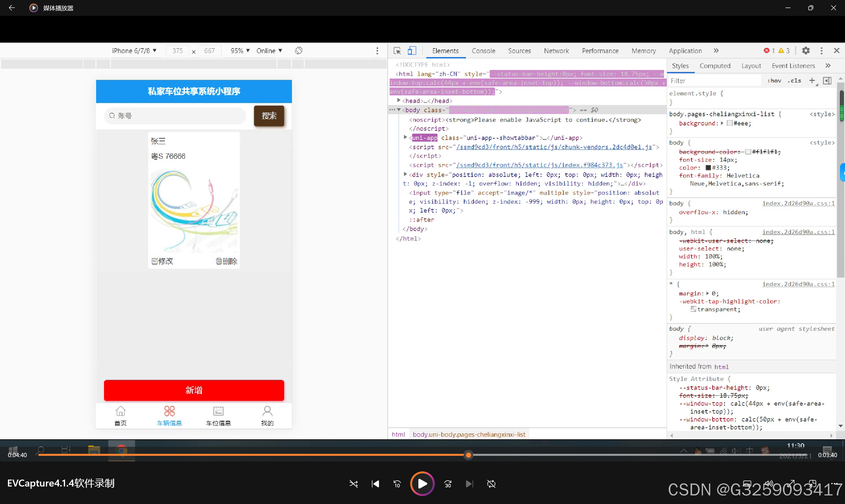This screenshot has width=845, height=504.
Task: Open the 首页 home tab
Action: (120, 416)
